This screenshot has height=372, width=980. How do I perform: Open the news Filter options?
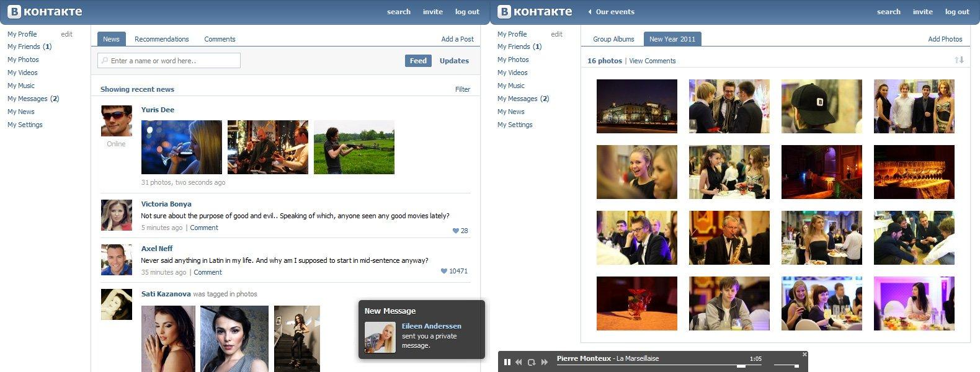(463, 89)
